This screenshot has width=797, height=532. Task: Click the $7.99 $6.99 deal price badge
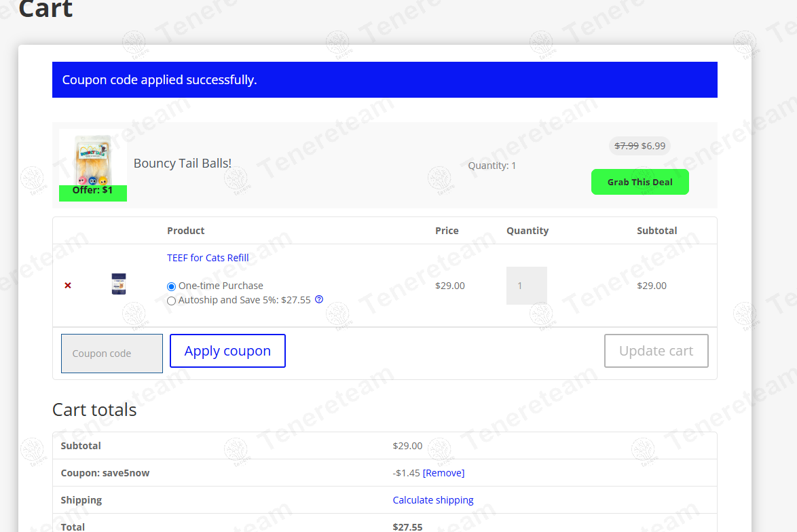pyautogui.click(x=640, y=146)
